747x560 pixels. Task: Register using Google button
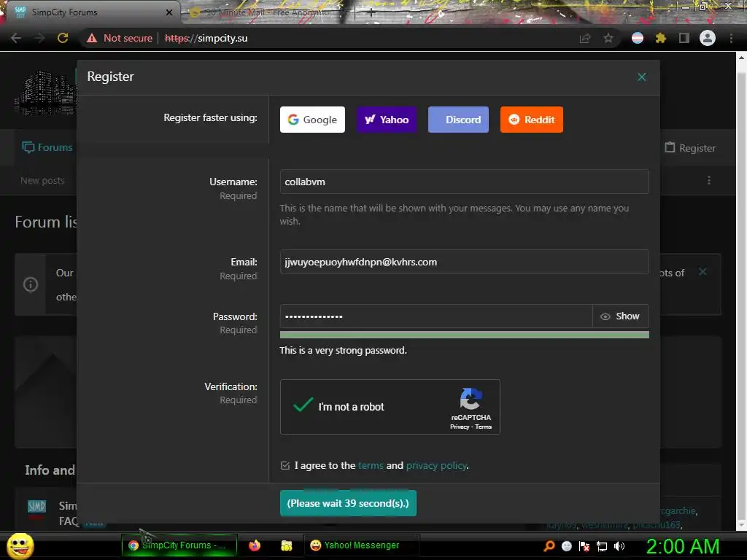pyautogui.click(x=312, y=120)
